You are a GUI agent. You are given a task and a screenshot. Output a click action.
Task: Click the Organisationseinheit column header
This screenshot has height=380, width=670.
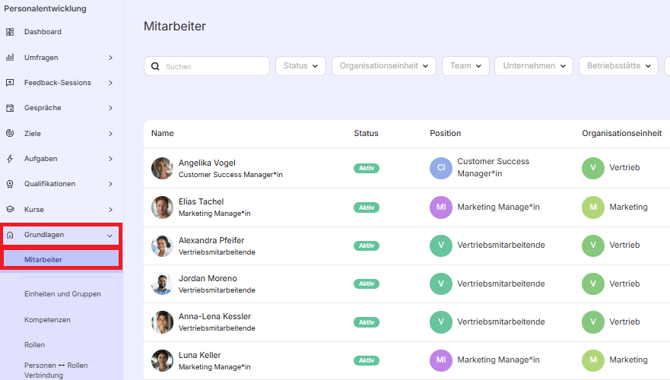[622, 133]
